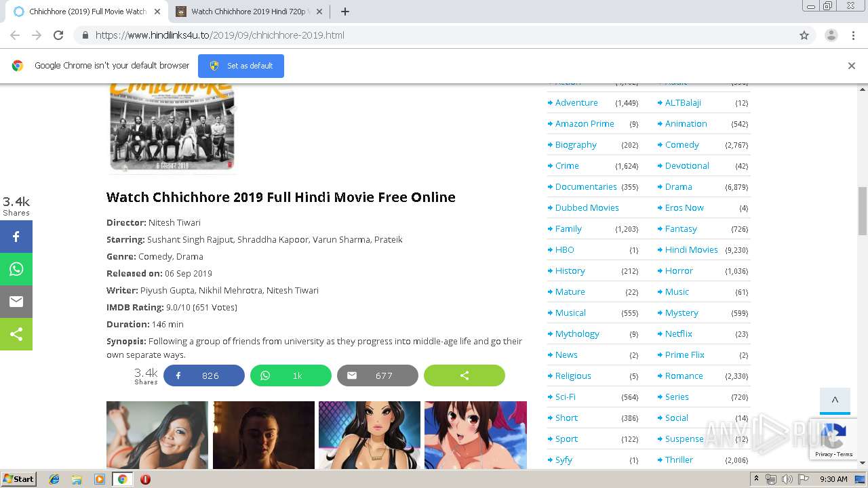Open the Musical category link
Image resolution: width=868 pixels, height=488 pixels.
[x=570, y=312]
